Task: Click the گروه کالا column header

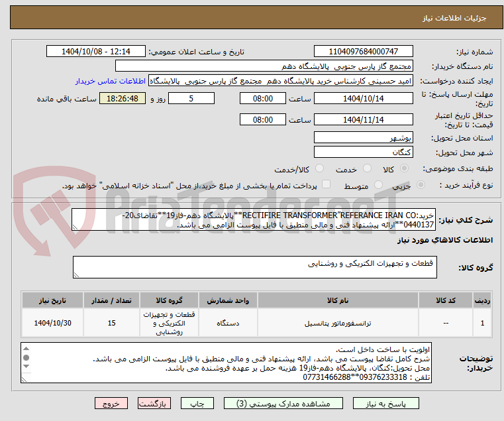Action: (169, 300)
